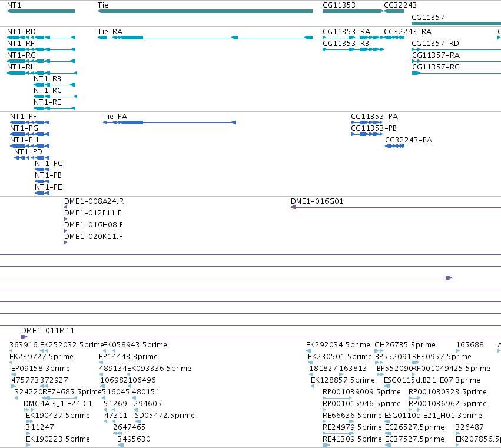This screenshot has height=448, width=501.
Task: Click the DME1-016H08.F label
Action: 94,225
